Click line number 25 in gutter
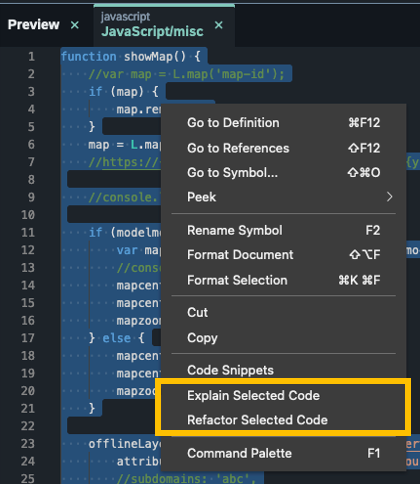 pos(28,479)
